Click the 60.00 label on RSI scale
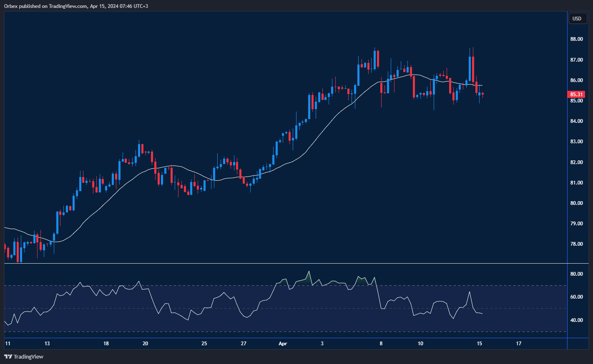This screenshot has height=364, width=593. [577, 297]
